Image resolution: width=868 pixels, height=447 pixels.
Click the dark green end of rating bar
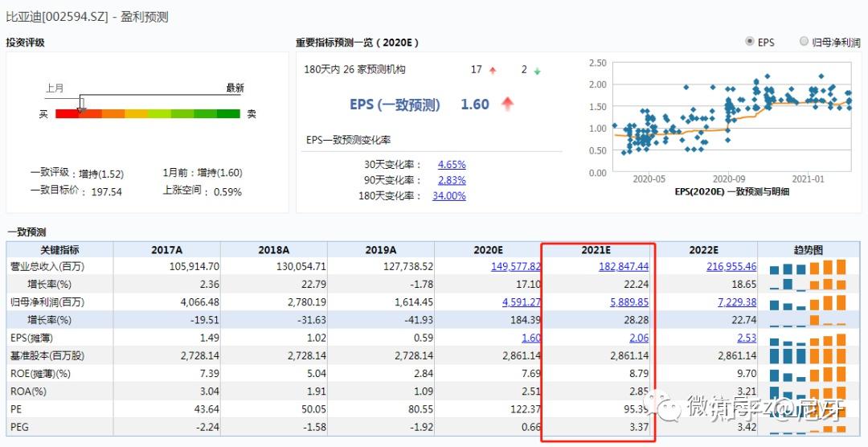228,114
